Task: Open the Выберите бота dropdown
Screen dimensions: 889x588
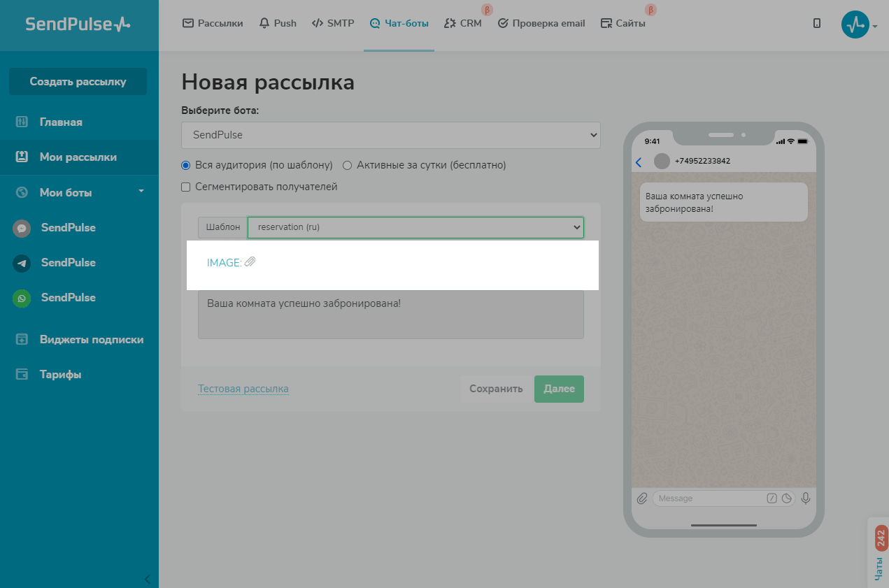Action: [390, 135]
